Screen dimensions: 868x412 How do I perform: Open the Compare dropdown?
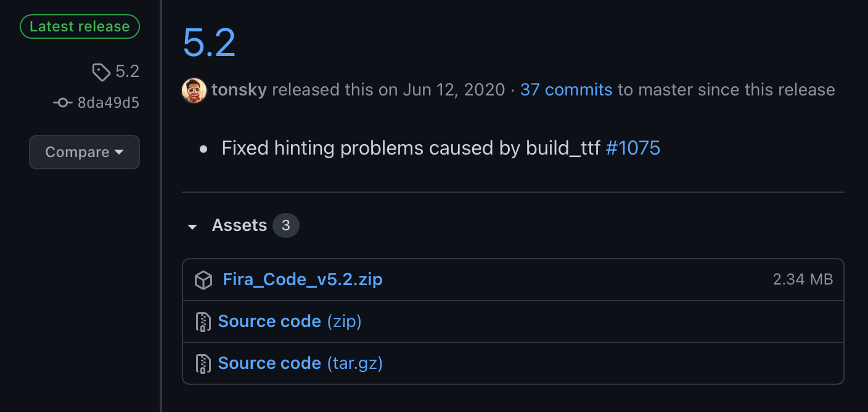pyautogui.click(x=84, y=151)
